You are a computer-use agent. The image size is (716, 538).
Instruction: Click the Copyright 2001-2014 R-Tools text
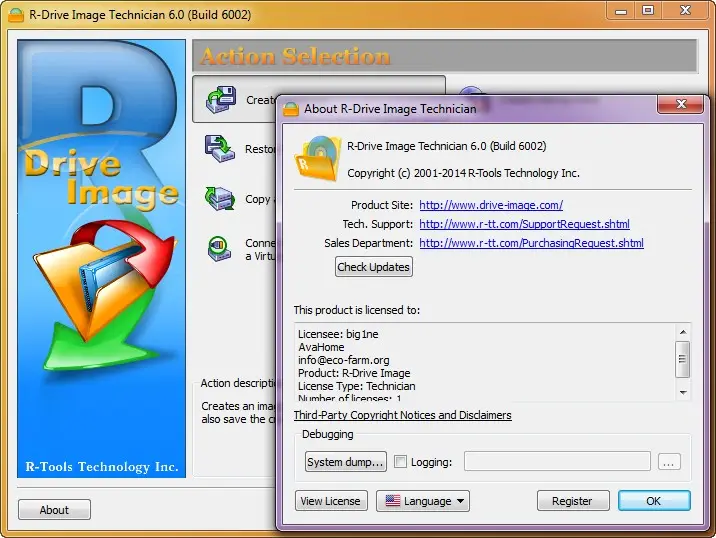pyautogui.click(x=463, y=173)
